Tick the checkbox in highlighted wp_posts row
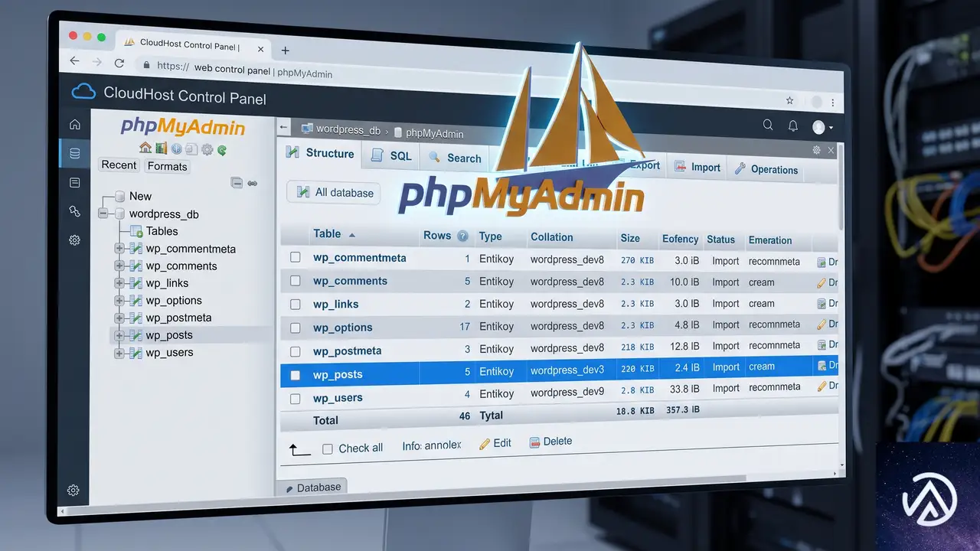The image size is (980, 551). coord(296,375)
